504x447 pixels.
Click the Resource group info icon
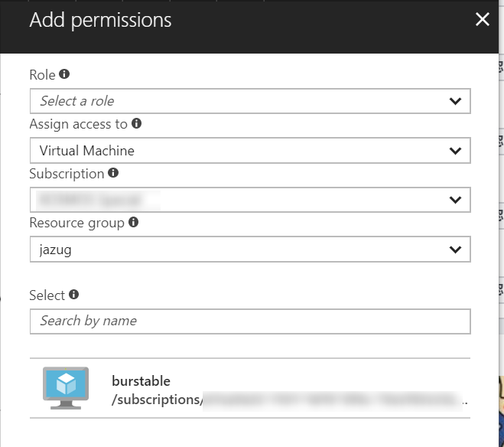pos(133,223)
